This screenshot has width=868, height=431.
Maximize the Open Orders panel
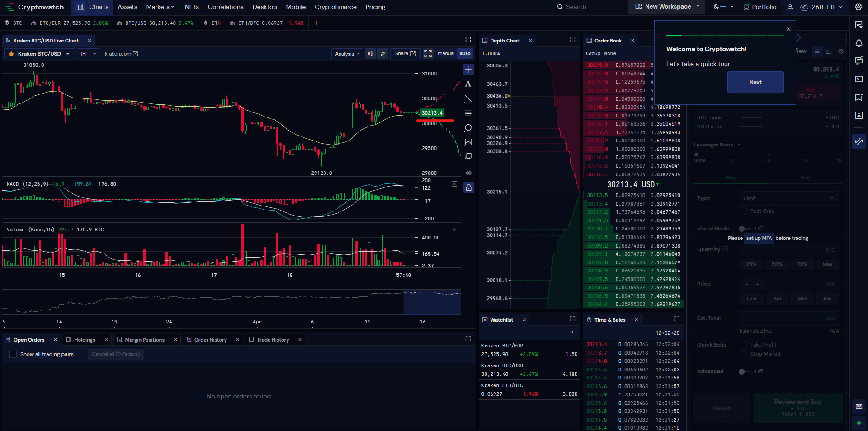[x=468, y=339]
